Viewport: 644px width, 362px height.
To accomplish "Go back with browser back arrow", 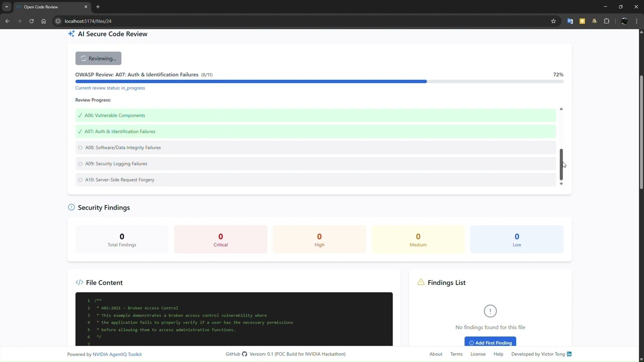I will 7,21.
